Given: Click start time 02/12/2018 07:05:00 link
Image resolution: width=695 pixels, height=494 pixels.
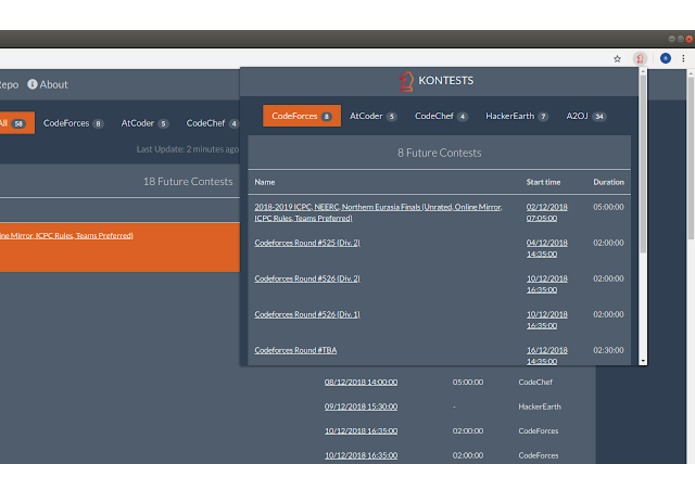Looking at the screenshot, I should tap(547, 212).
